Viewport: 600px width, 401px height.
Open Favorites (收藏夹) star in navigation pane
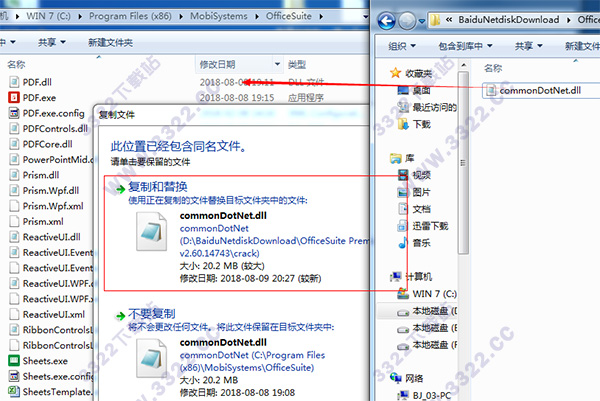point(395,73)
